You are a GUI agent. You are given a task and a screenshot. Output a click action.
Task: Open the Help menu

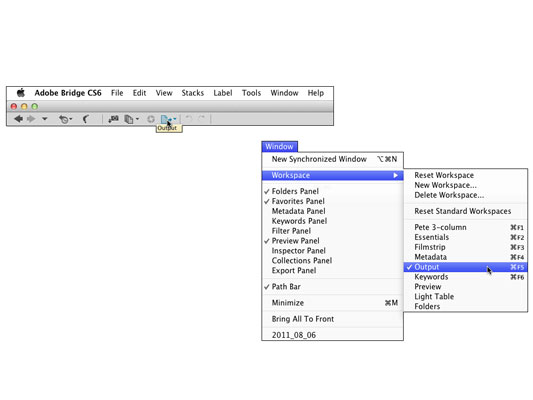point(316,93)
